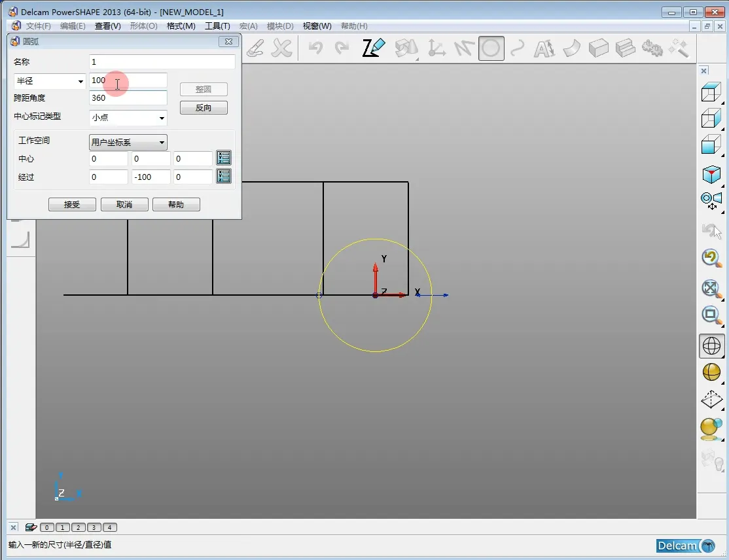729x560 pixels.
Task: Toggle level 2 button
Action: [x=79, y=527]
